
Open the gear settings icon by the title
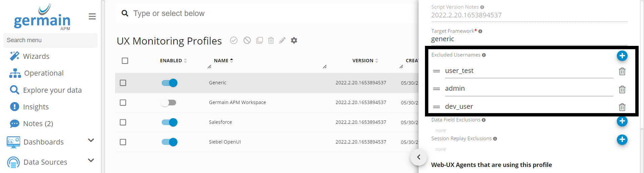pyautogui.click(x=294, y=40)
